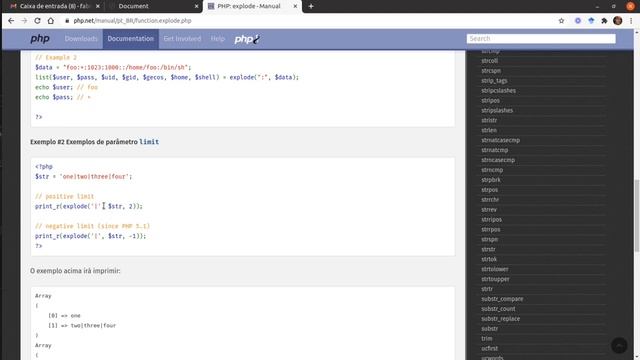Click the round blue extension icon in the toolbar

(578, 21)
